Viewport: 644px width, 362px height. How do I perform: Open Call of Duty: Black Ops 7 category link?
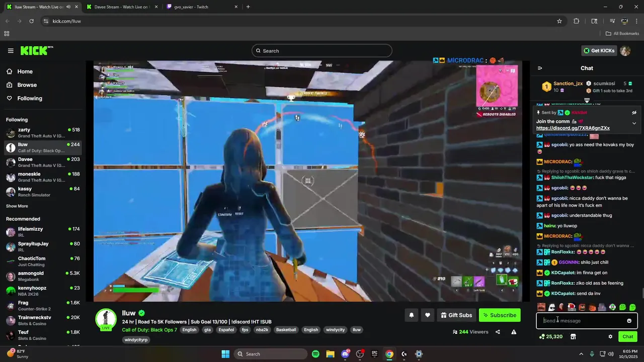(x=149, y=330)
